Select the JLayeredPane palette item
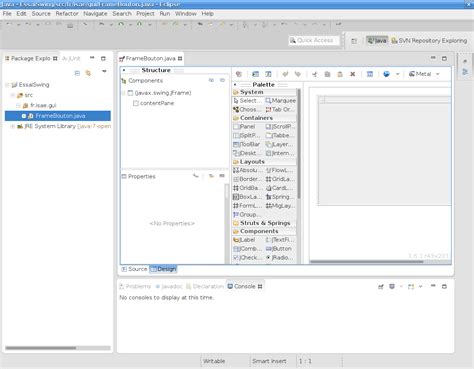This screenshot has width=474, height=369. click(x=280, y=144)
